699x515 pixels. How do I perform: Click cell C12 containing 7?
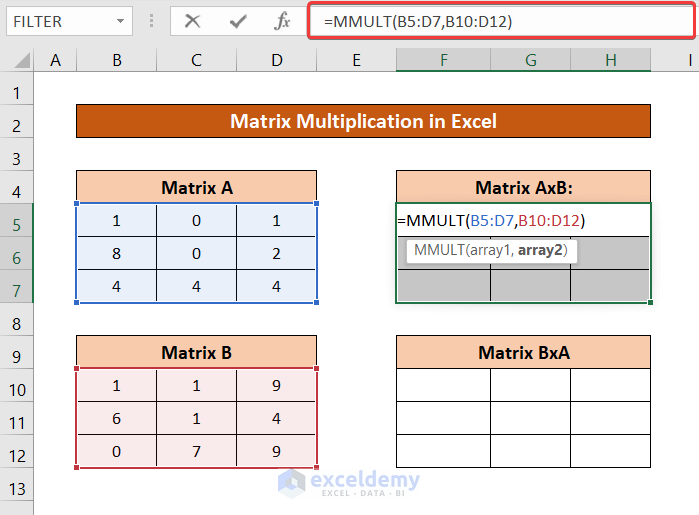(x=197, y=451)
